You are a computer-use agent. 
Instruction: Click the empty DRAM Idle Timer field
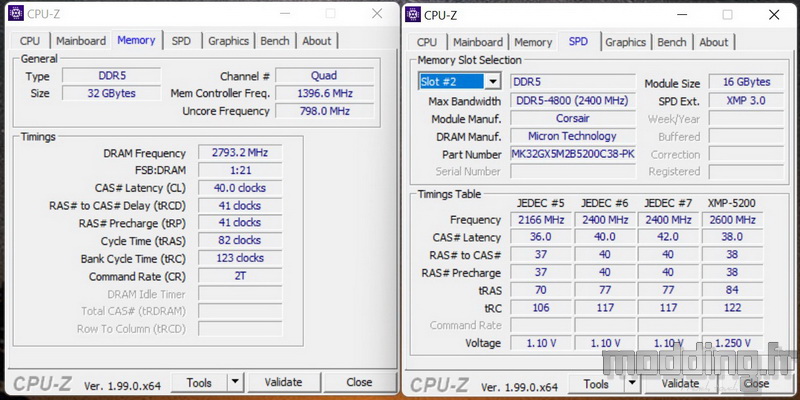[240, 294]
